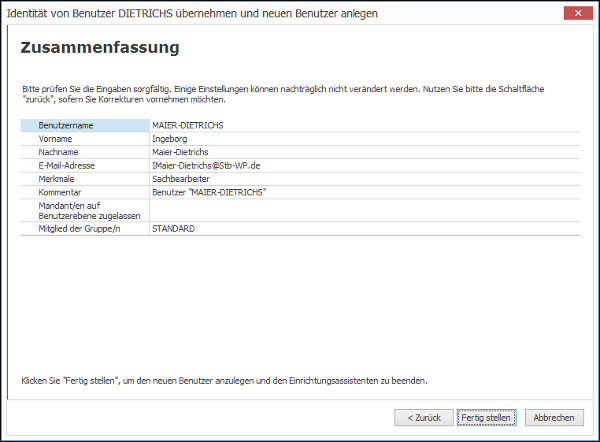Select the Benutzername row label
Screen dimensions: 600x442
pyautogui.click(x=66, y=126)
